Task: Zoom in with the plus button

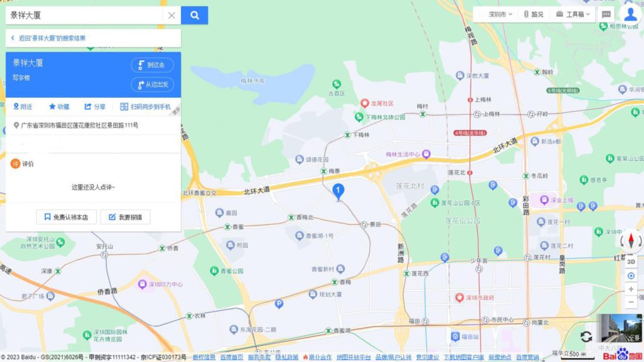Action: [631, 289]
